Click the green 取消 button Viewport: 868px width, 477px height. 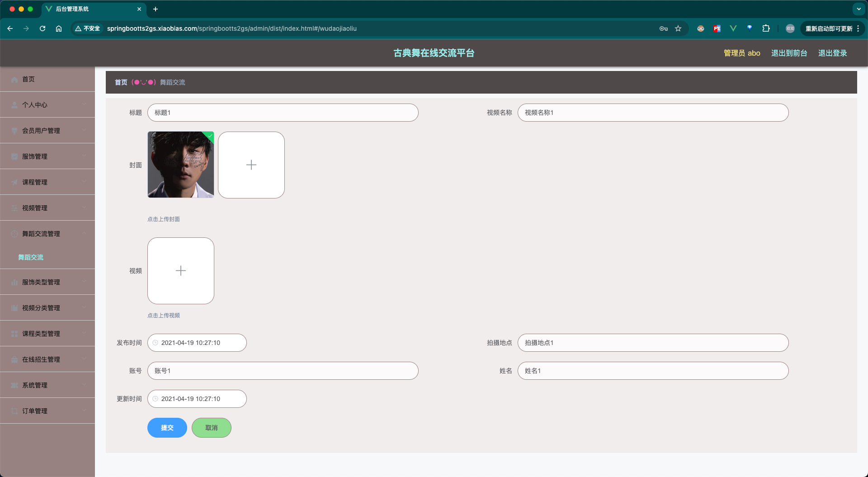click(212, 428)
